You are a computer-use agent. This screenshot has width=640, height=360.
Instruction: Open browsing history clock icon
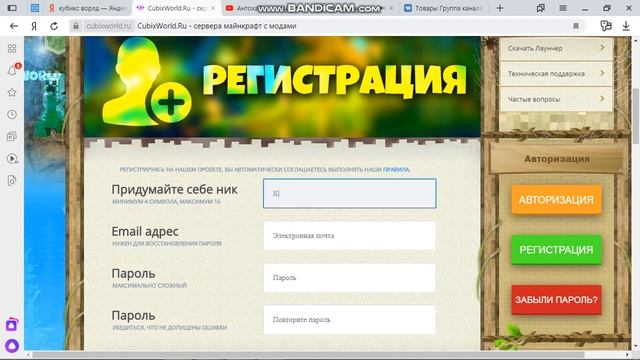[12, 115]
